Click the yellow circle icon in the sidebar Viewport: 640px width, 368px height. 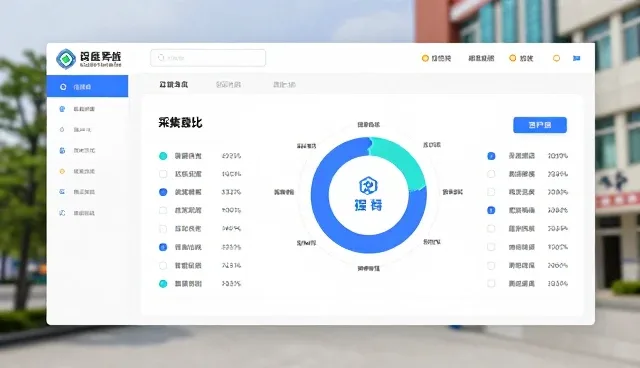click(62, 171)
